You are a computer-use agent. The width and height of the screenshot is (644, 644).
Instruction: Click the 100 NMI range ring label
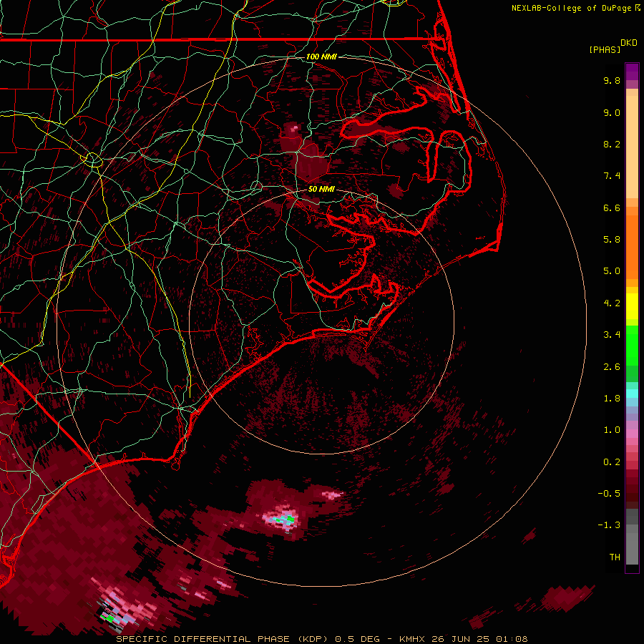pos(321,57)
